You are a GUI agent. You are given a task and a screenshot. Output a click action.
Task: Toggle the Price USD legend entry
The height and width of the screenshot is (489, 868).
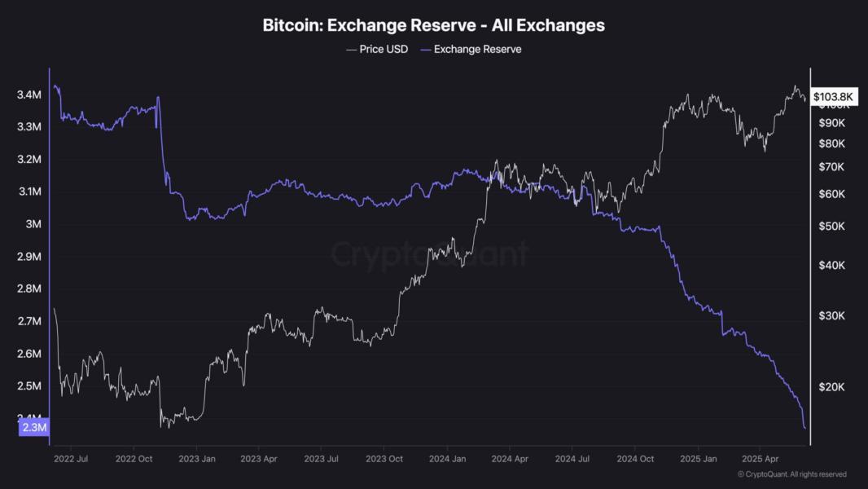click(377, 49)
